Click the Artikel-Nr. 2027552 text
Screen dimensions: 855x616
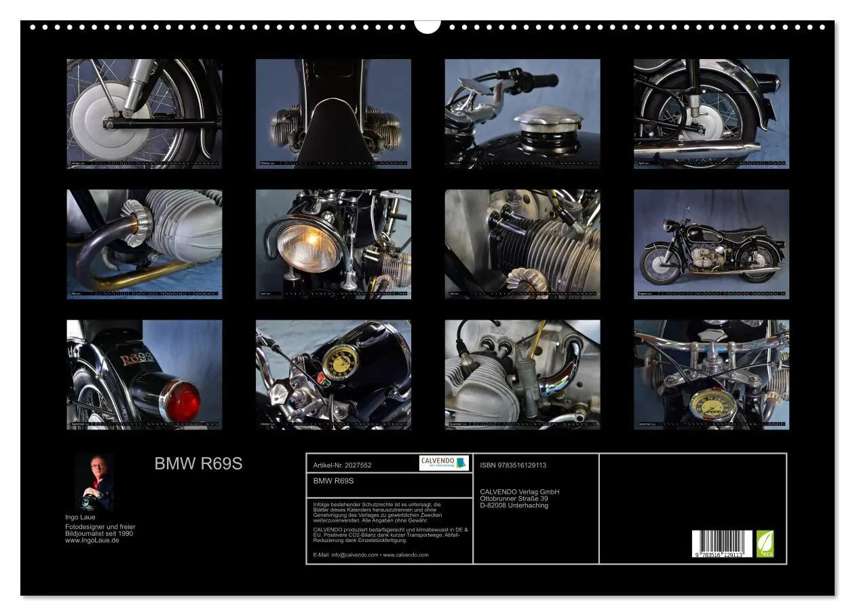click(x=343, y=465)
